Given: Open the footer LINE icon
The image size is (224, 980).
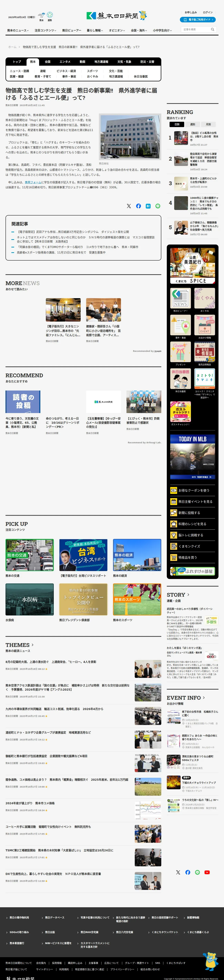Looking at the screenshot, I should pyautogui.click(x=197, y=872).
